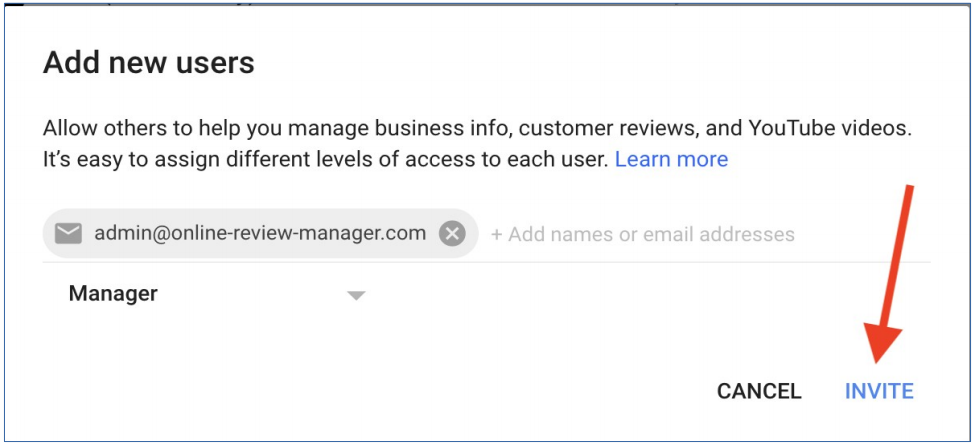
Task: Click the gray dropdown arrow beside Manager
Action: [x=356, y=295]
